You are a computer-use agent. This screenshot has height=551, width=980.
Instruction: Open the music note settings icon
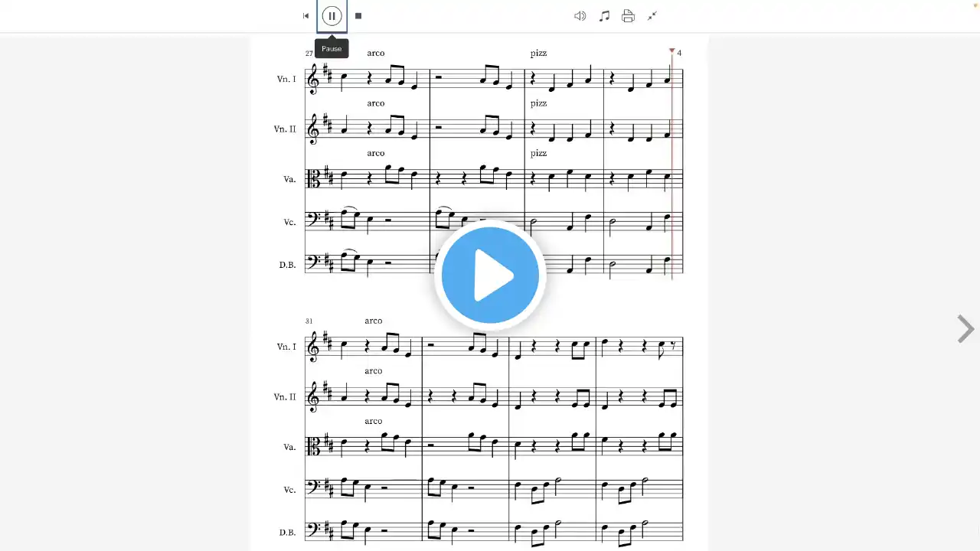click(604, 16)
